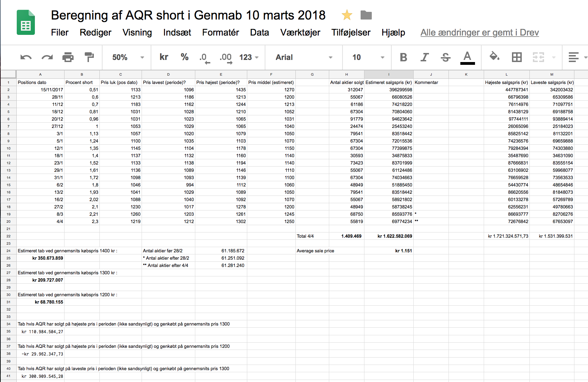Select cell 'Kommentar'
Viewport: 588px width, 382px height.
(x=431, y=82)
